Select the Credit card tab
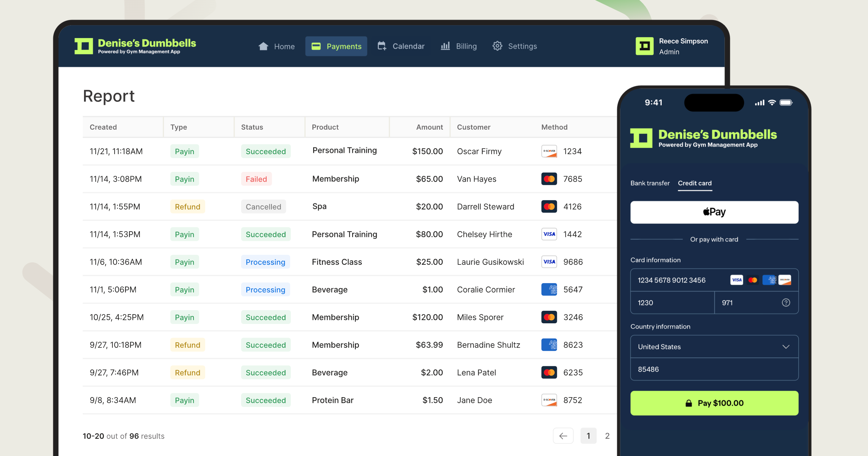Screen dimensions: 868x456 [695, 183]
